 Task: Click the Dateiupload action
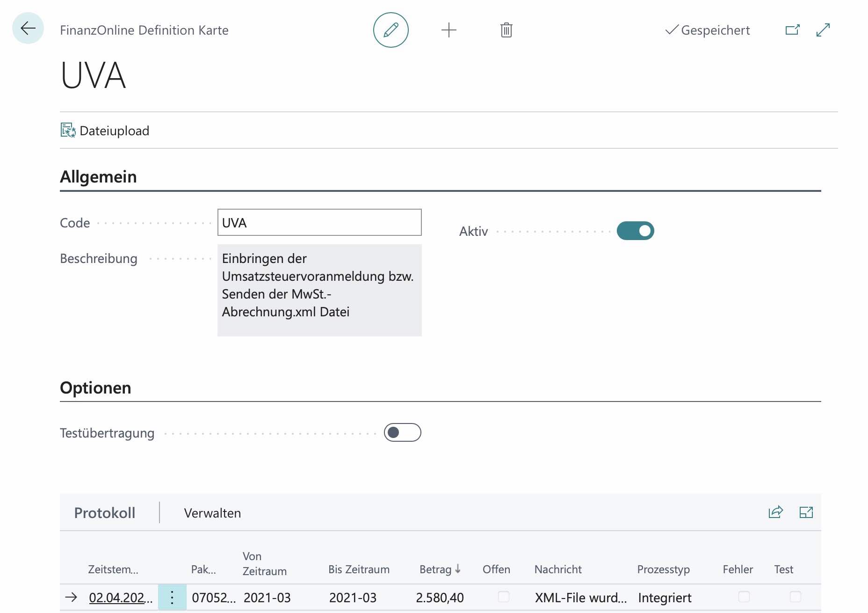(105, 131)
